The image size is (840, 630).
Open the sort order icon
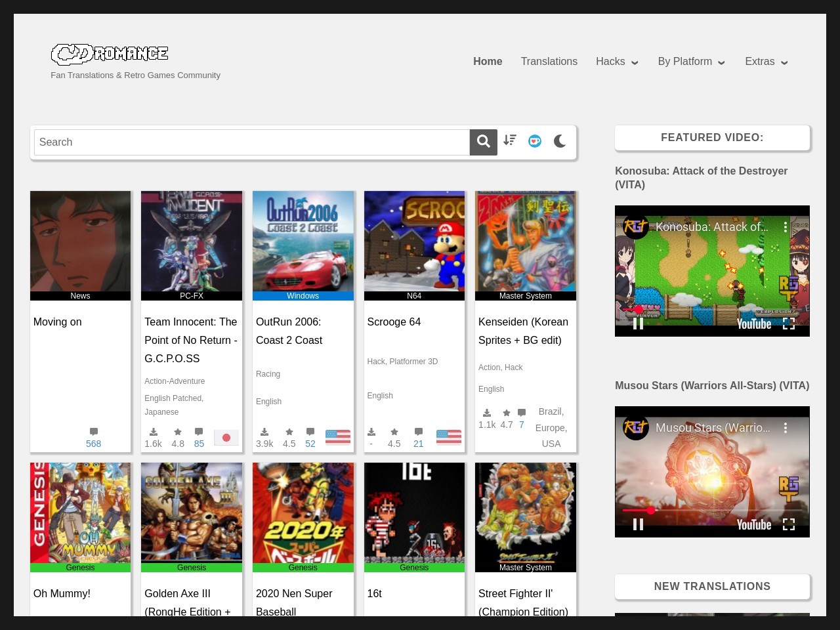(x=510, y=140)
